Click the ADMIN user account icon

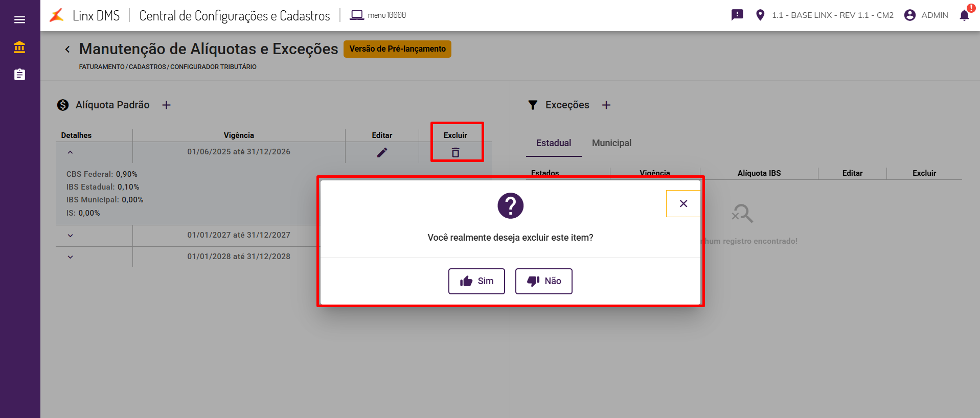pos(910,15)
